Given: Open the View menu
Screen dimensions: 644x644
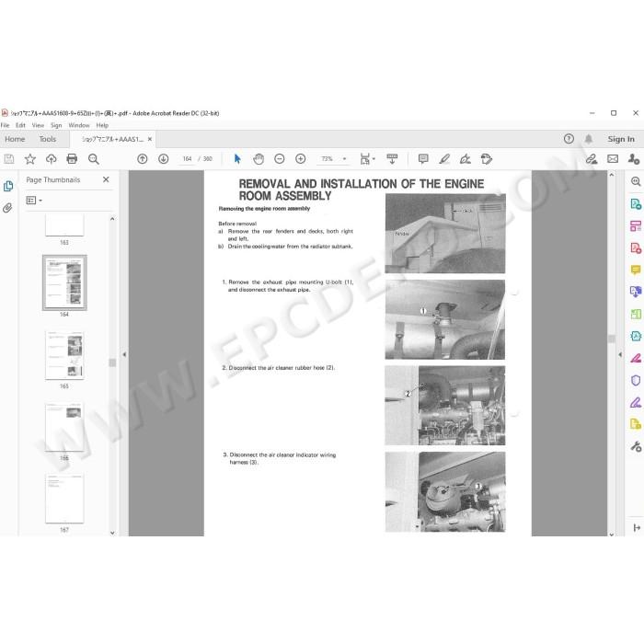Looking at the screenshot, I should [38, 125].
